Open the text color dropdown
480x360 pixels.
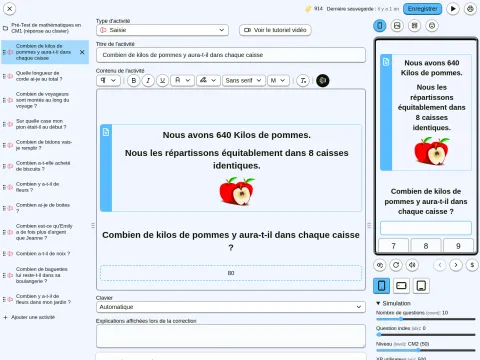click(182, 80)
